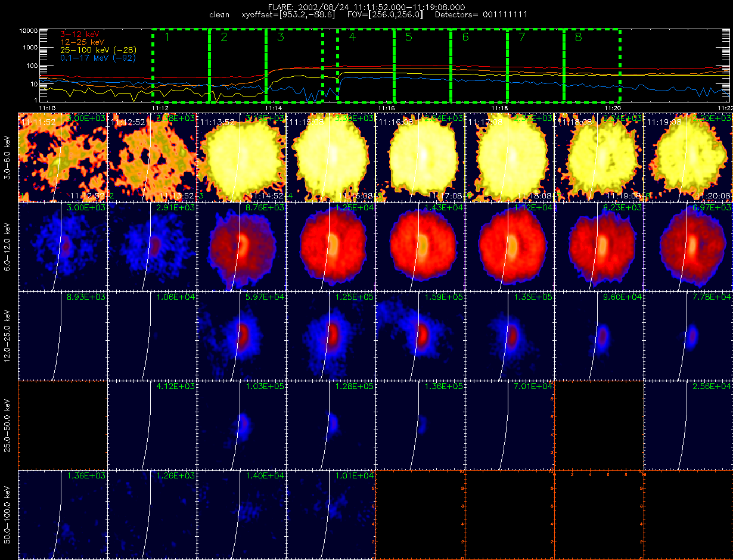Click the "7.78E+04" peak value
Viewport: 733px width, 560px height.
(712, 297)
